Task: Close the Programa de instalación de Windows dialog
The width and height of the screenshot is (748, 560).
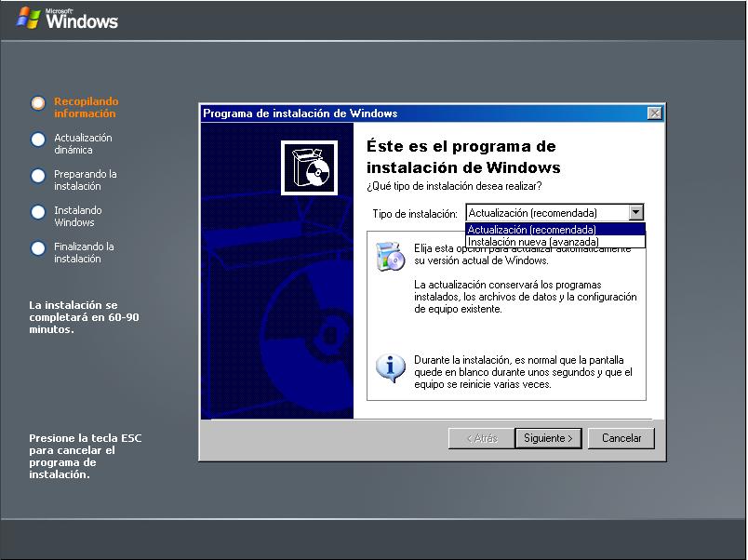Action: click(655, 113)
